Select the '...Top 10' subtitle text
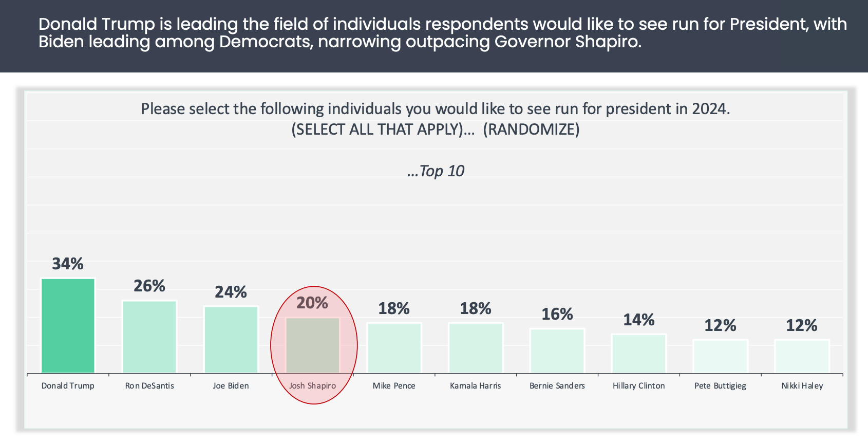 pos(436,171)
